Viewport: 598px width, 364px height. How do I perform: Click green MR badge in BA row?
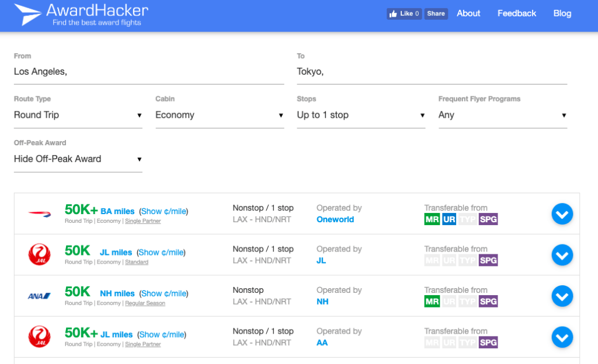pos(432,219)
